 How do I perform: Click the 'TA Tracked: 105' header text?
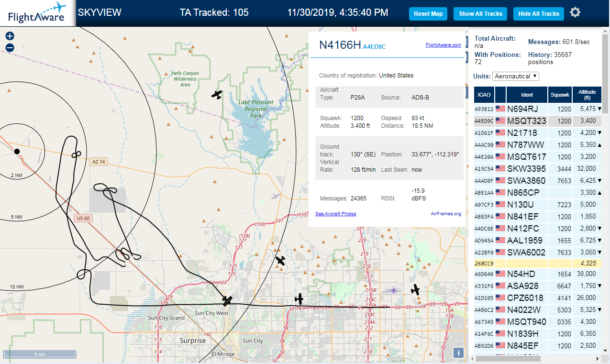[214, 12]
